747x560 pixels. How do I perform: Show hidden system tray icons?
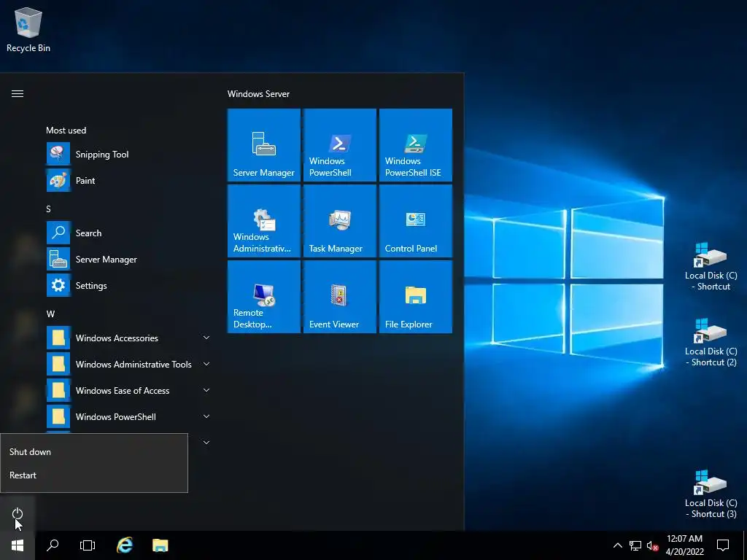[617, 545]
